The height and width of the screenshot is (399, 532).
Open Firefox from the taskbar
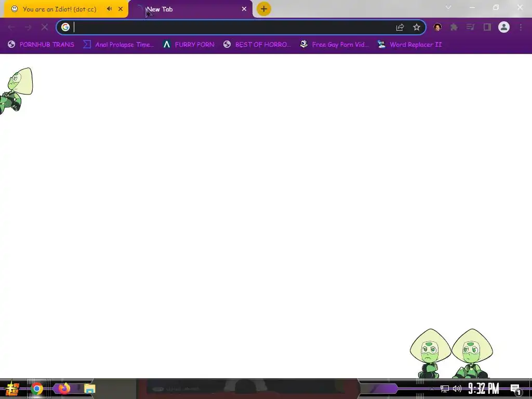point(64,389)
